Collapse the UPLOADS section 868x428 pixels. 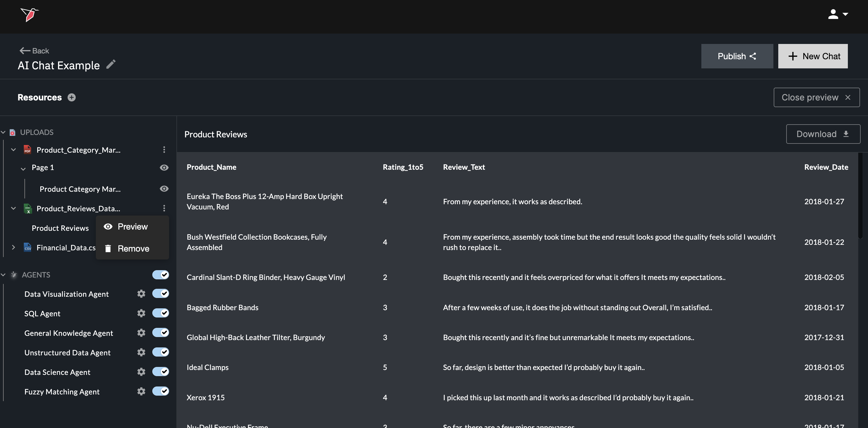tap(3, 132)
